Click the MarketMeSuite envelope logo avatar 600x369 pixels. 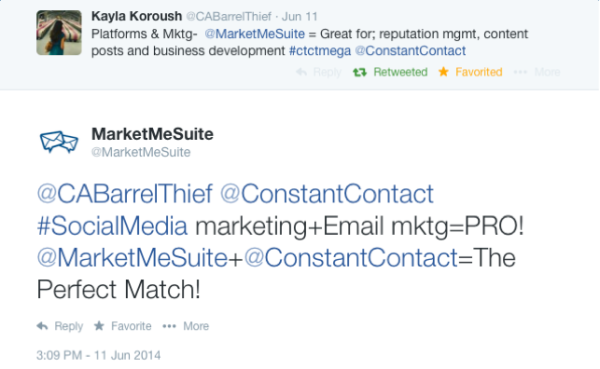59,142
